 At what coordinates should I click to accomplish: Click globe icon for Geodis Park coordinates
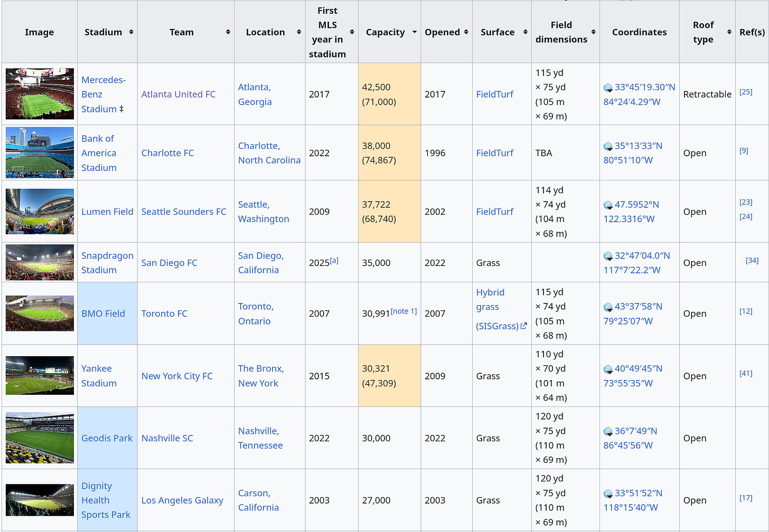[x=608, y=431]
